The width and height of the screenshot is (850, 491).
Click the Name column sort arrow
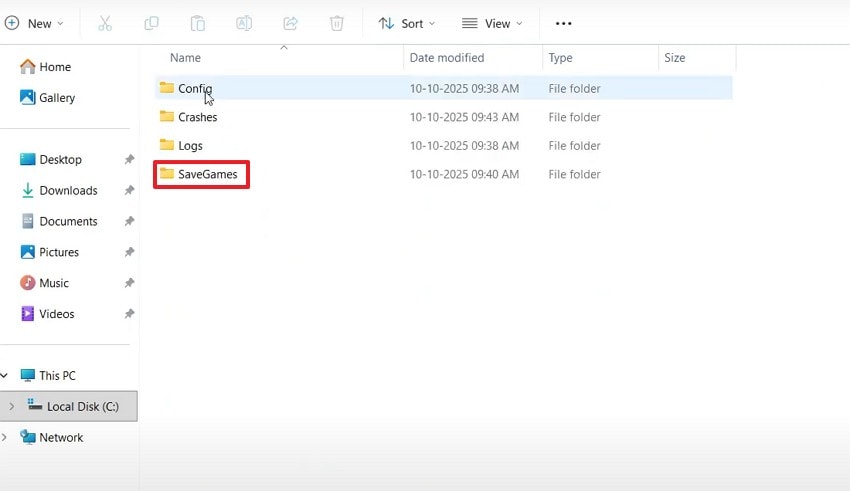coord(284,48)
